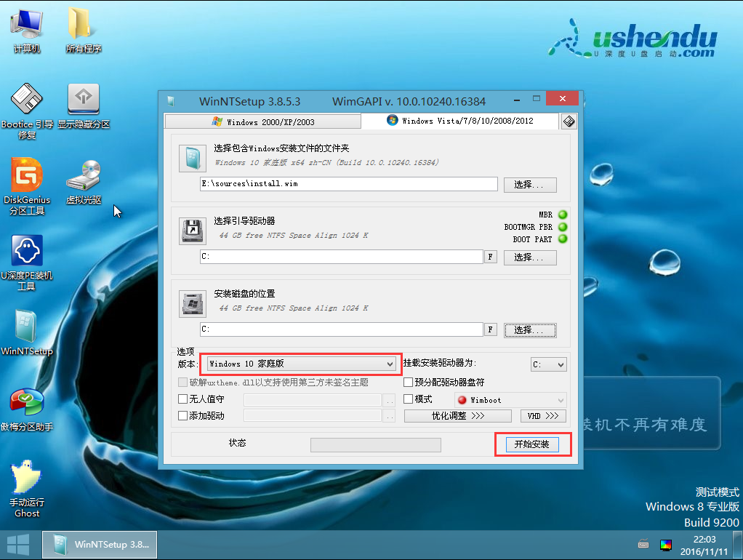Click the boot drive C: input field
The image size is (743, 560).
click(342, 257)
